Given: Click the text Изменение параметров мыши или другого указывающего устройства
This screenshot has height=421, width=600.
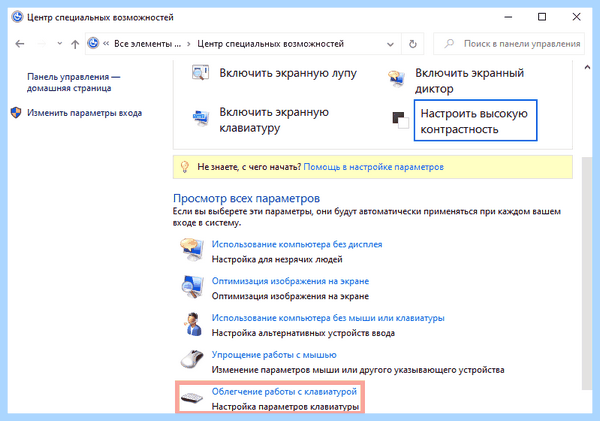Looking at the screenshot, I should tap(358, 370).
